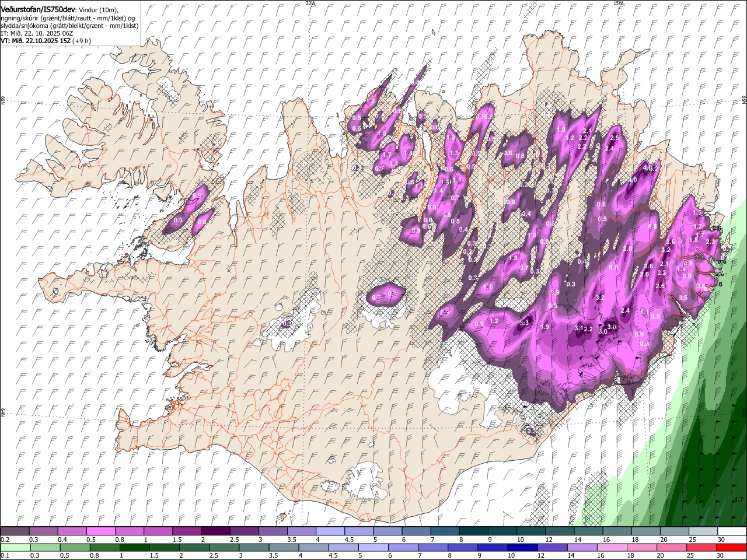Click the deep navy 10–12 swatch in the lower legend row

point(522,548)
